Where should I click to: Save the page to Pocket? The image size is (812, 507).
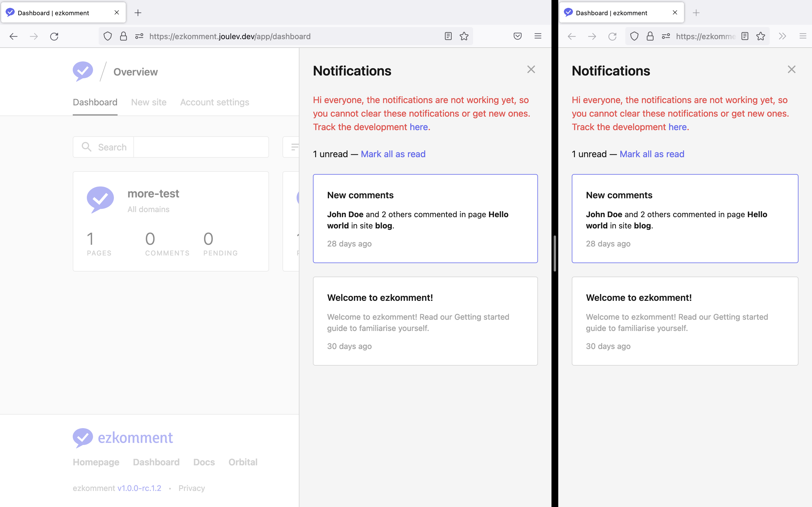(518, 36)
